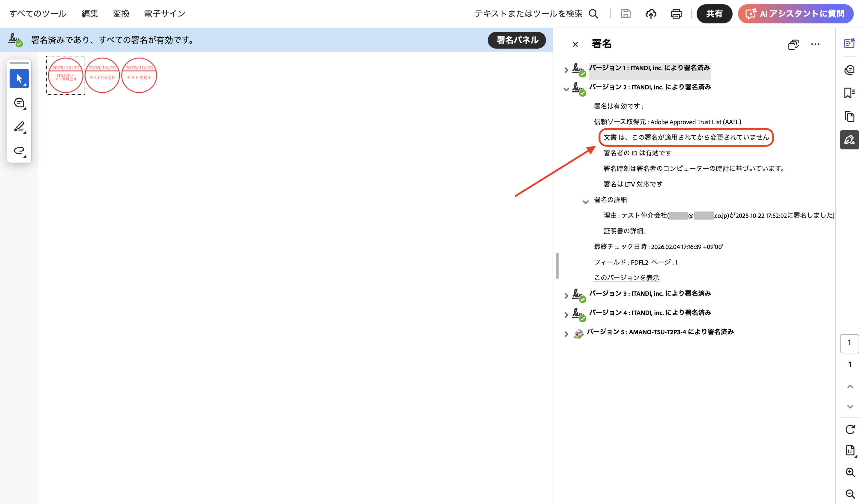Select バージョン 1 : ITANDI, inc. row text
Screen dimensions: 864x504
649,68
